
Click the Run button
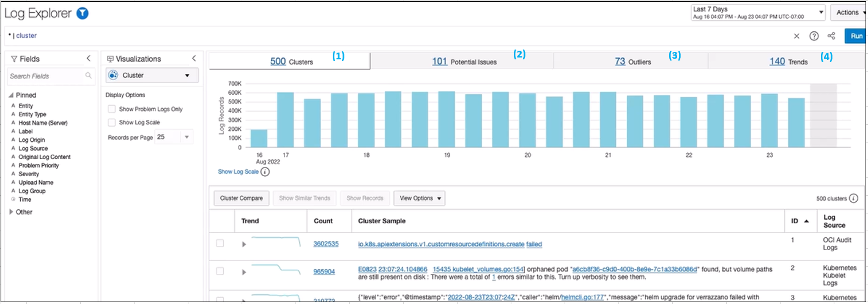pyautogui.click(x=856, y=36)
